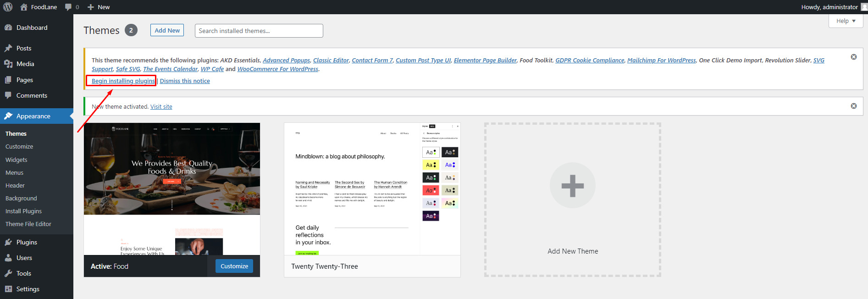Dismiss the theme activated notice icon
The height and width of the screenshot is (299, 868).
854,106
